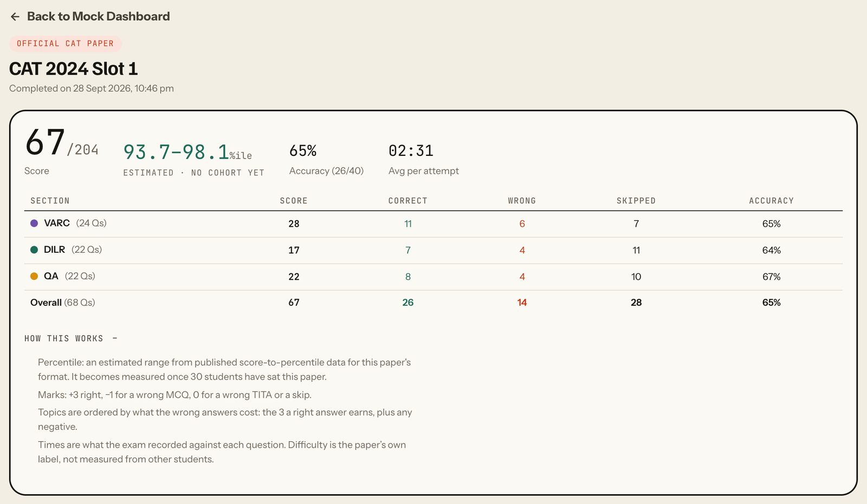This screenshot has width=867, height=504.
Task: Click the Completed on 28 Sept 2026 line
Action: tap(92, 88)
